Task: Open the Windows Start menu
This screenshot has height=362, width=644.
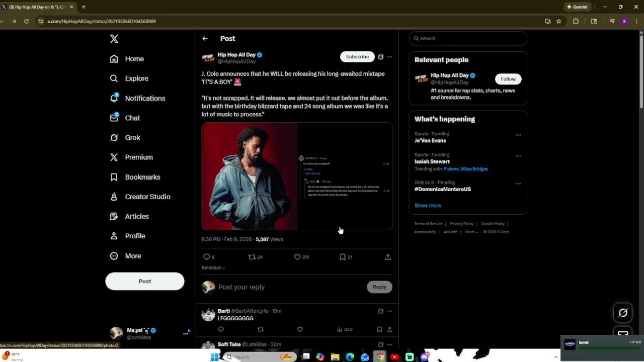Action: (214, 357)
